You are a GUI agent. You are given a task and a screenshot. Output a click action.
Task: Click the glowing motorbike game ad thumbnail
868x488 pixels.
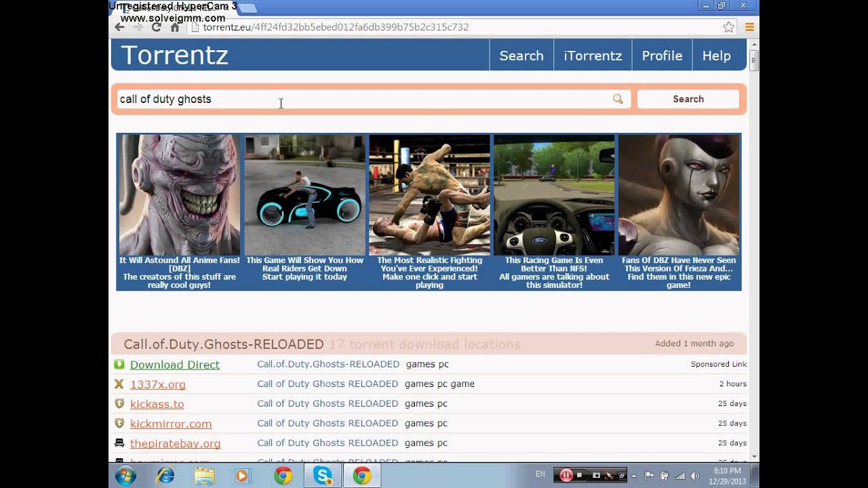pos(304,195)
